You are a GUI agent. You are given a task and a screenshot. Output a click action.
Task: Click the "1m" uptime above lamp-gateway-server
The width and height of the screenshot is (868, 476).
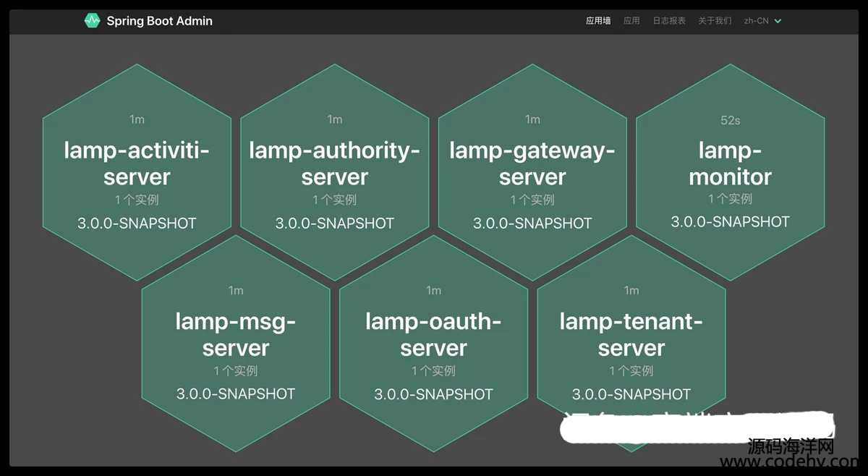tap(532, 119)
